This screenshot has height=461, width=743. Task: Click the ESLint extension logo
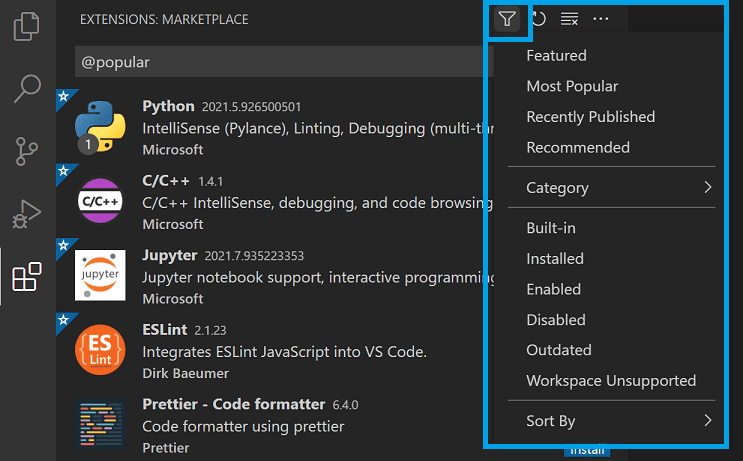[x=100, y=350]
